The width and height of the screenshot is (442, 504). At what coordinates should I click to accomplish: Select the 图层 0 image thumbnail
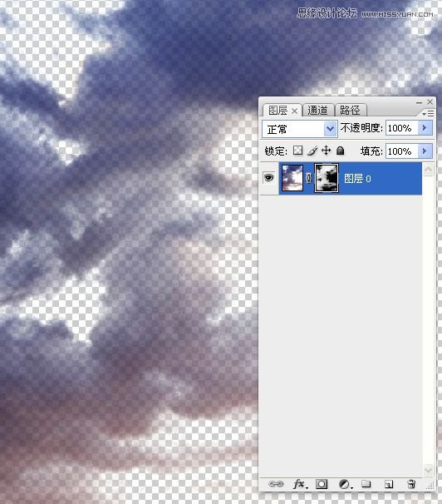click(x=292, y=178)
